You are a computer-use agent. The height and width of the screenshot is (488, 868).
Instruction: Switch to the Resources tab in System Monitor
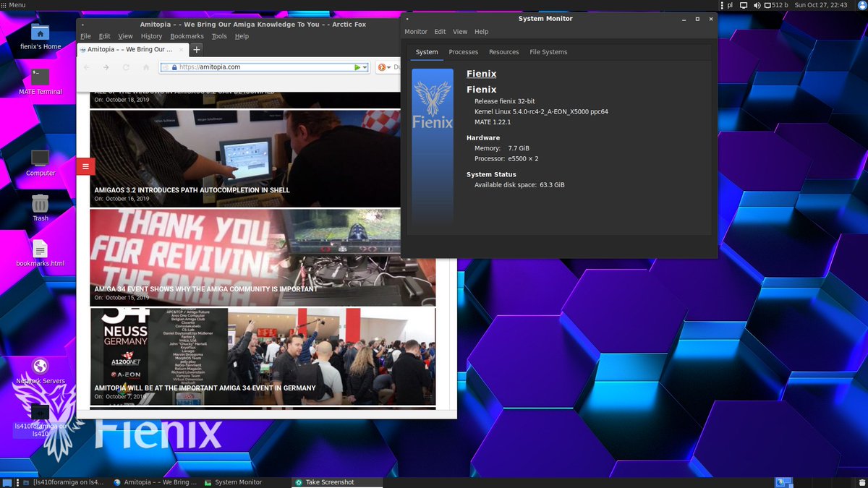point(504,52)
